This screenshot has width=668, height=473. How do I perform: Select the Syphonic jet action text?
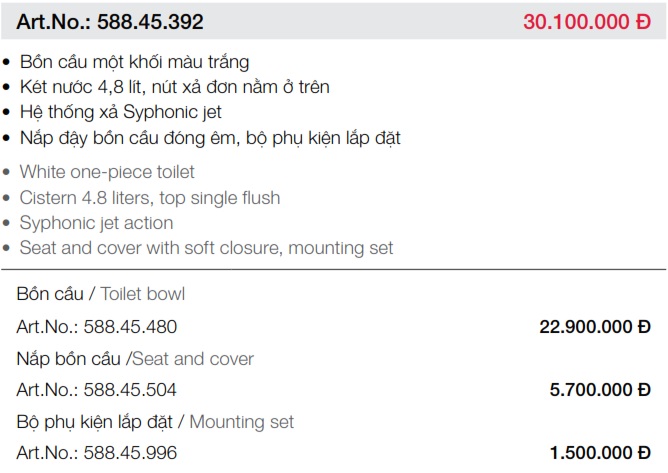(x=96, y=223)
